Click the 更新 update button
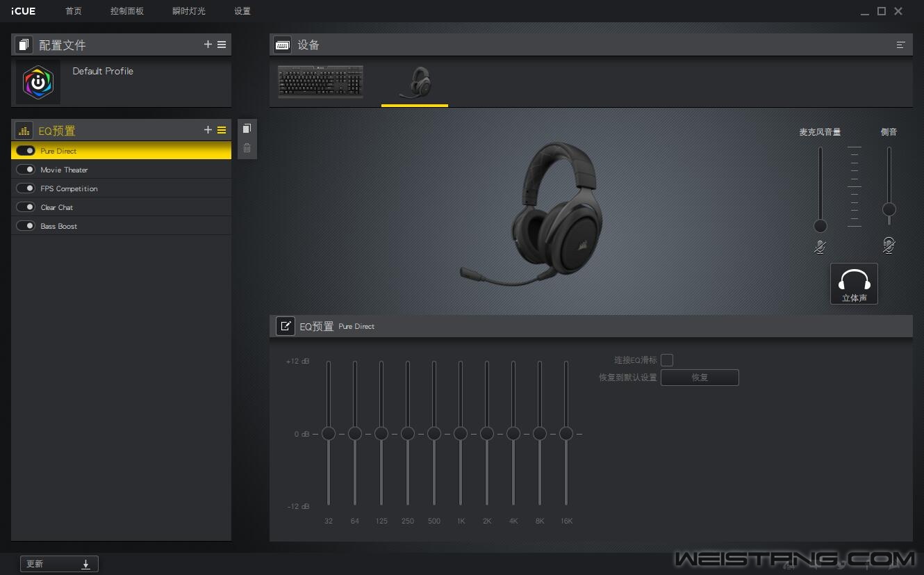 59,564
